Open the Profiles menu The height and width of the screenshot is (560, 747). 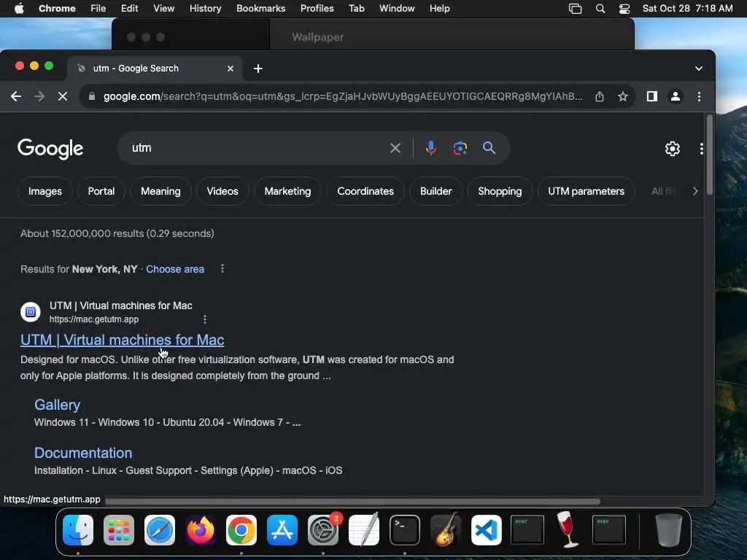[317, 9]
